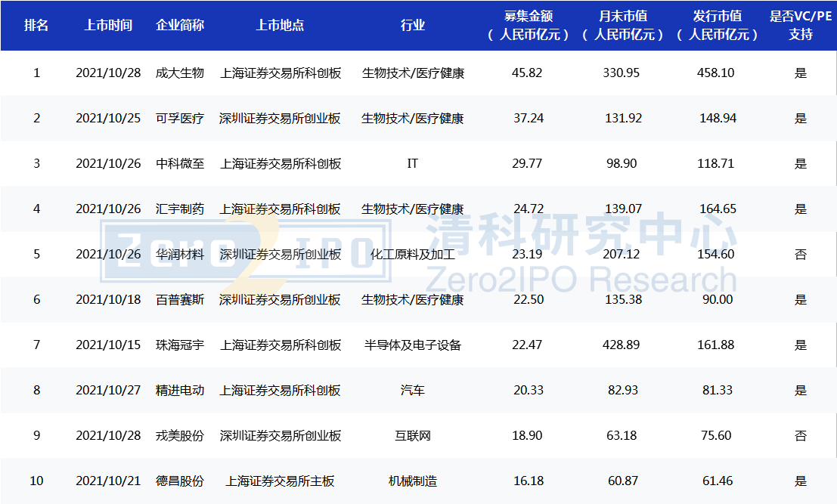Click the 企业简称 column header

point(180,25)
